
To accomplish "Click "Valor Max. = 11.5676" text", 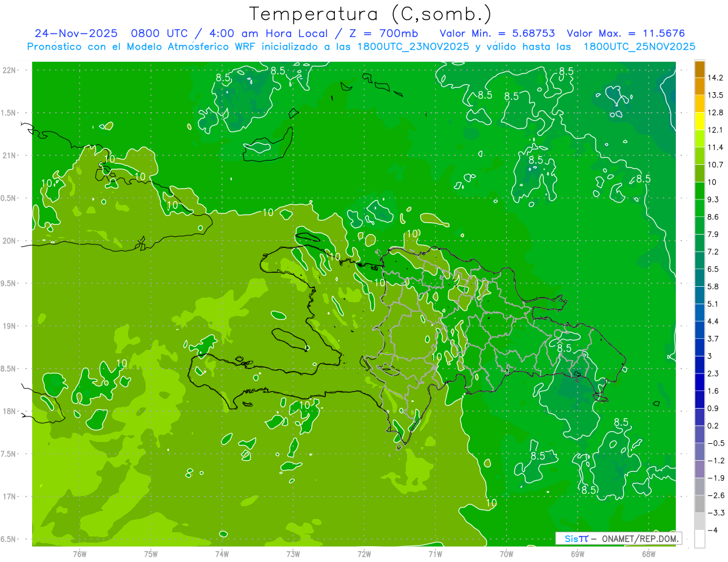I will [626, 33].
